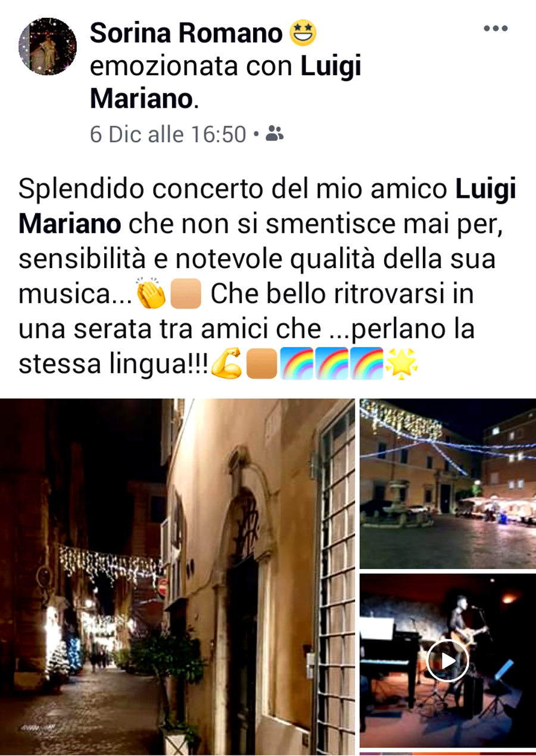This screenshot has width=536, height=756.
Task: Tap the Sorina Romano author name
Action: [x=186, y=33]
